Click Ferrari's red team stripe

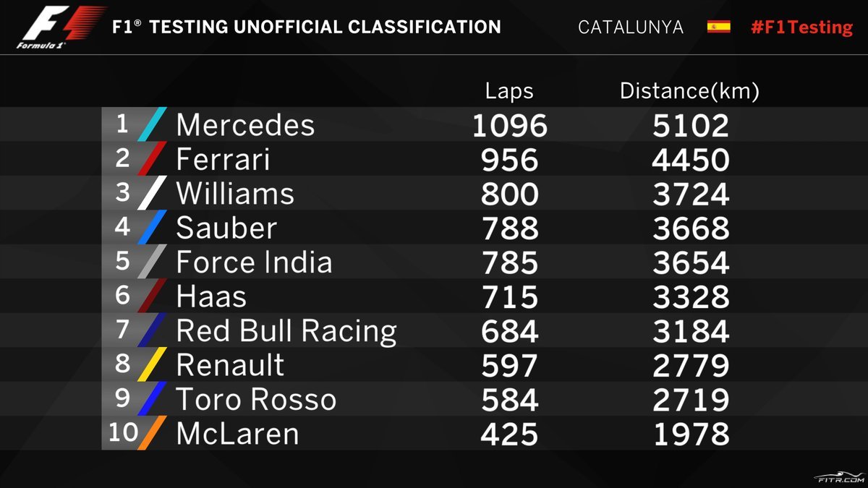click(153, 159)
